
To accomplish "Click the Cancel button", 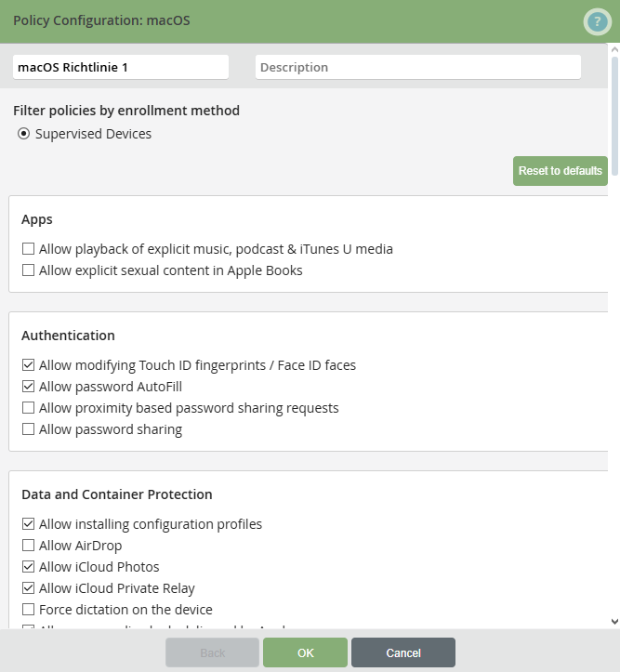I will point(402,652).
